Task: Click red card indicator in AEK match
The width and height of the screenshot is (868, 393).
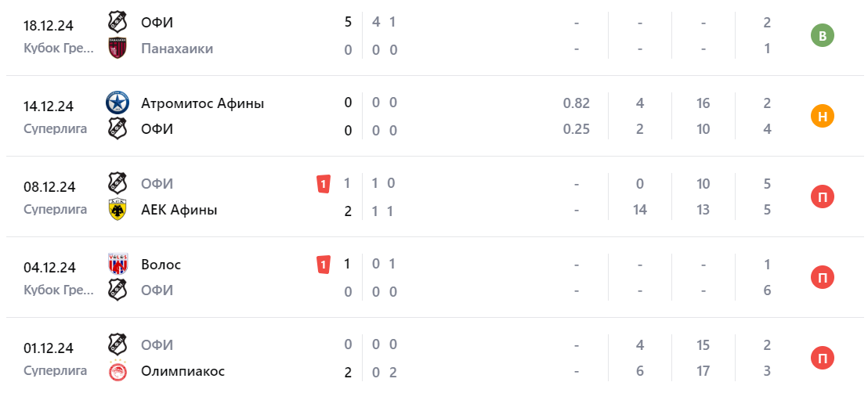Action: (323, 184)
